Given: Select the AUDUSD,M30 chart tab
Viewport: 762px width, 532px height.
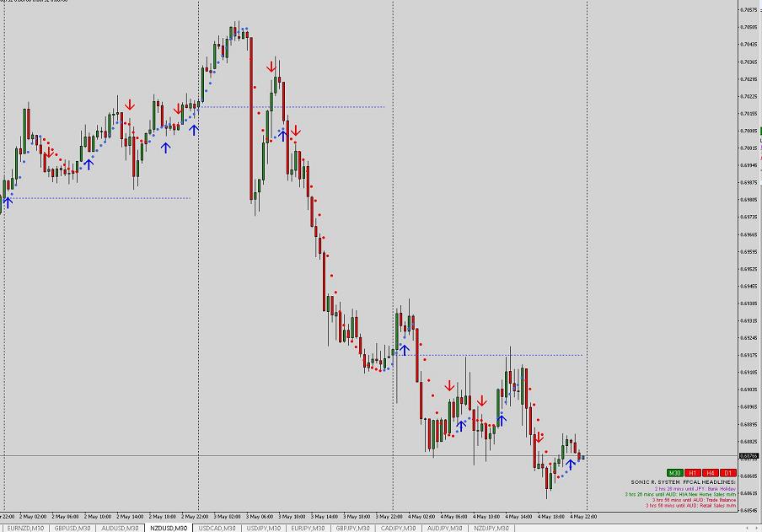Looking at the screenshot, I should pos(120,528).
